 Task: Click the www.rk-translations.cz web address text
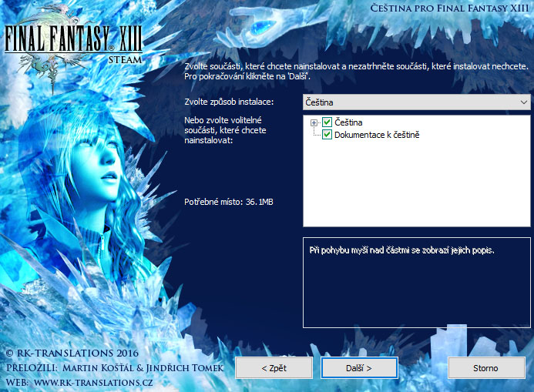coord(93,383)
